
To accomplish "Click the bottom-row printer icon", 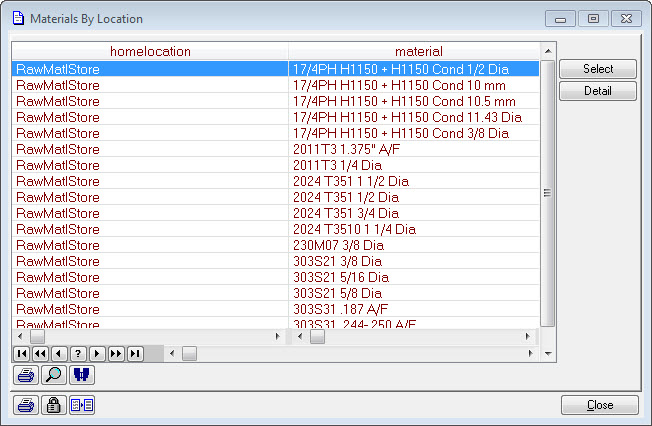I will [x=26, y=405].
